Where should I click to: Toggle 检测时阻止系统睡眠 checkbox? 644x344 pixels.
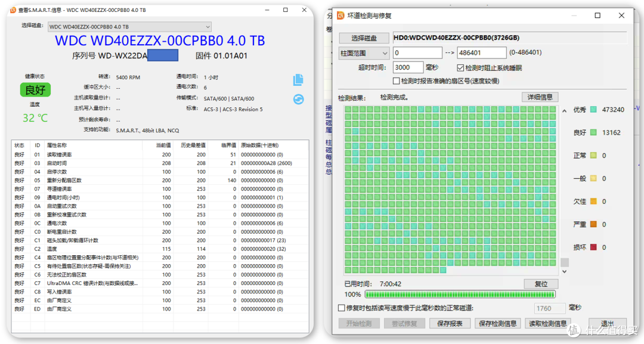[x=460, y=68]
